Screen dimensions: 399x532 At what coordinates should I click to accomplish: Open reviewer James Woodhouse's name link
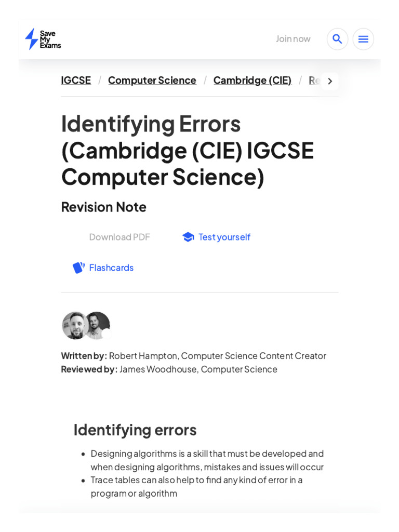[x=157, y=369]
